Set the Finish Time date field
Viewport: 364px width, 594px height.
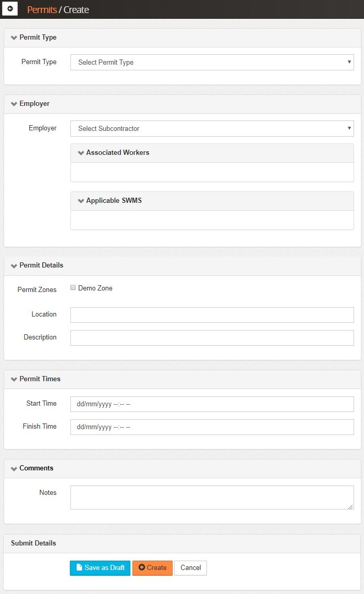coord(212,427)
